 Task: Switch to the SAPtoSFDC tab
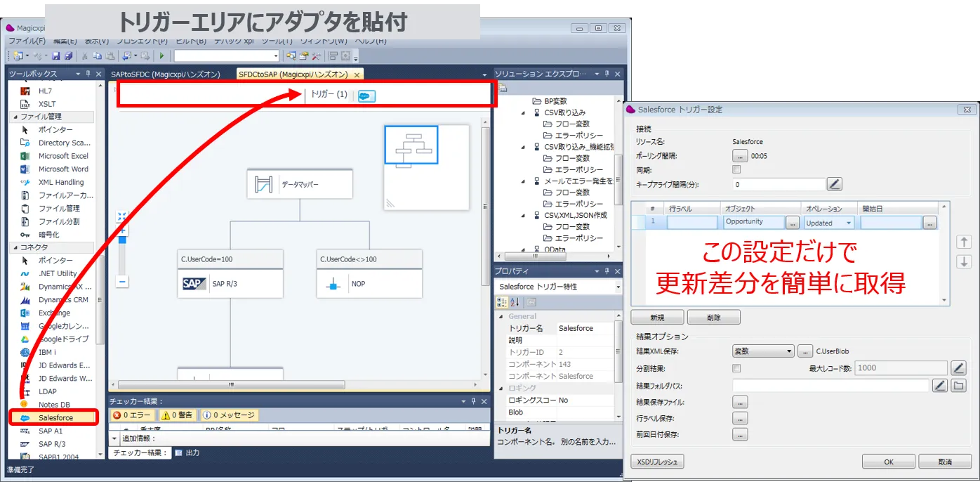click(166, 74)
